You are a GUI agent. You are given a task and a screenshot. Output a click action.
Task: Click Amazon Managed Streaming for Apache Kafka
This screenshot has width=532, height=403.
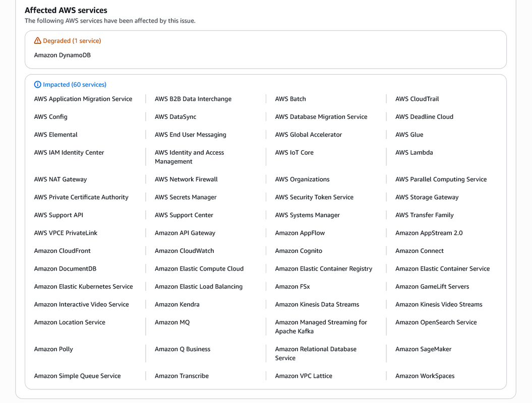(321, 327)
